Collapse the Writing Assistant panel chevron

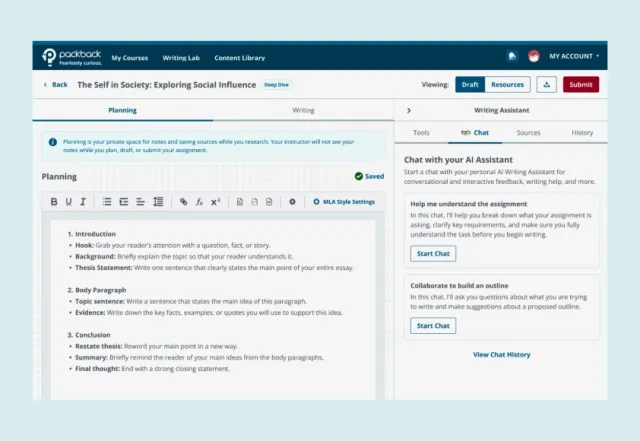coord(408,110)
